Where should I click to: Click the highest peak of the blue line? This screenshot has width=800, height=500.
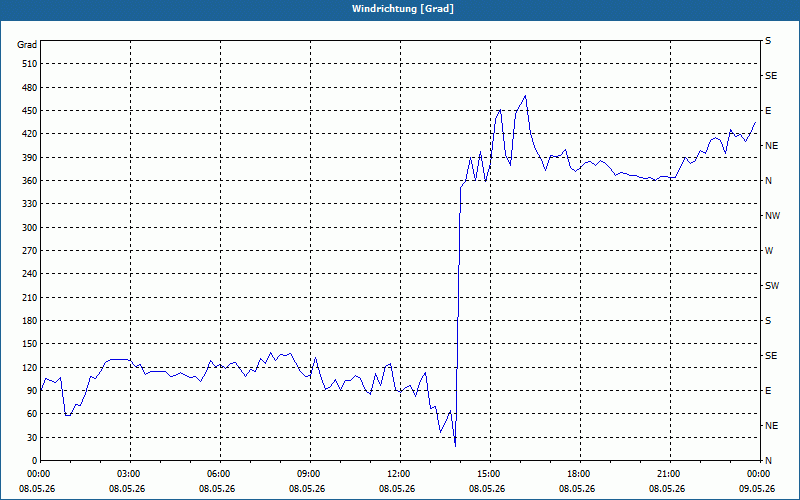coord(525,95)
